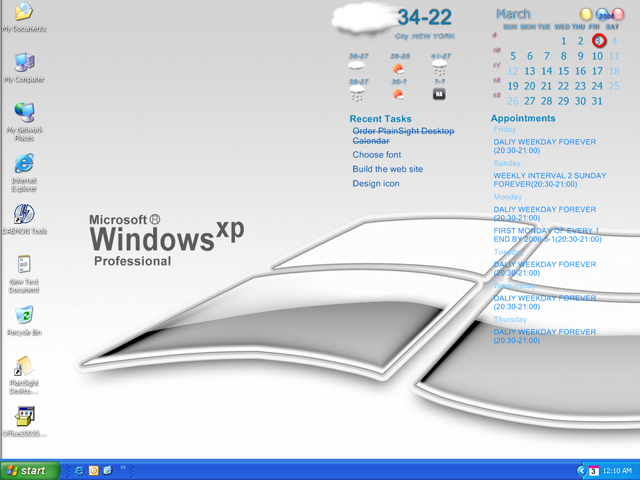Open Wednesday DALIY WEEKDAY FOREVER appointment

(x=545, y=302)
